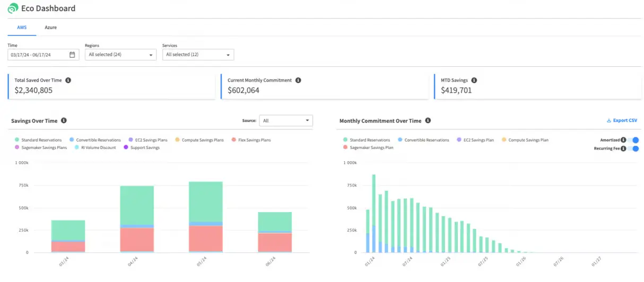The width and height of the screenshot is (644, 282).
Task: Click the Amortized info icon
Action: click(623, 140)
